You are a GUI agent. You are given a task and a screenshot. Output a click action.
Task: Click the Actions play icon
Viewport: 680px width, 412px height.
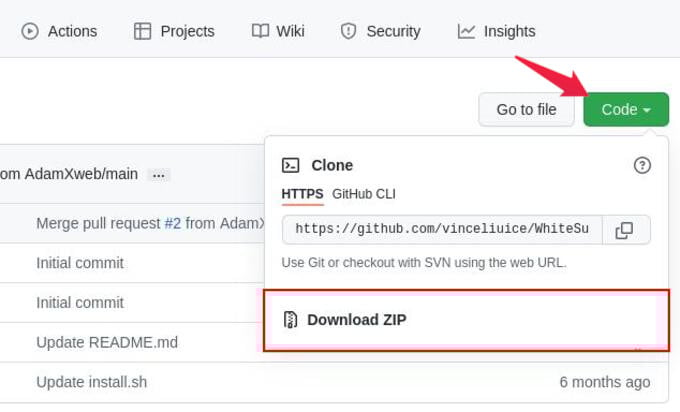(x=30, y=31)
